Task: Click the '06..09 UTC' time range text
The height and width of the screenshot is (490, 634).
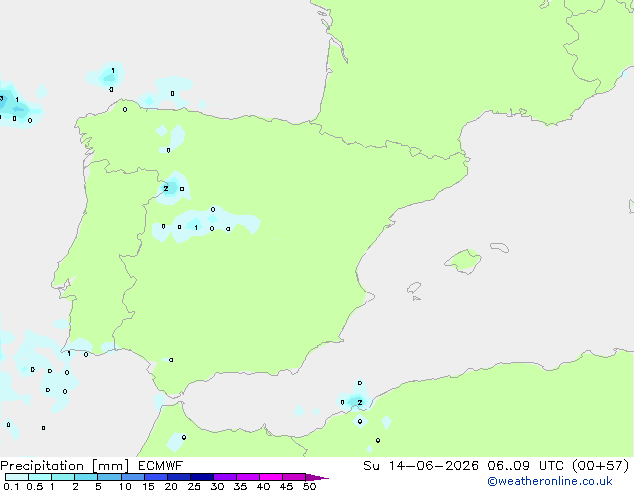Action: pyautogui.click(x=525, y=466)
